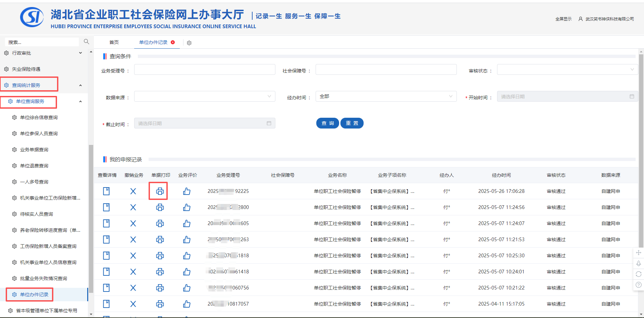
Task: Open 失业保险待遇 menu item
Action: (x=26, y=69)
